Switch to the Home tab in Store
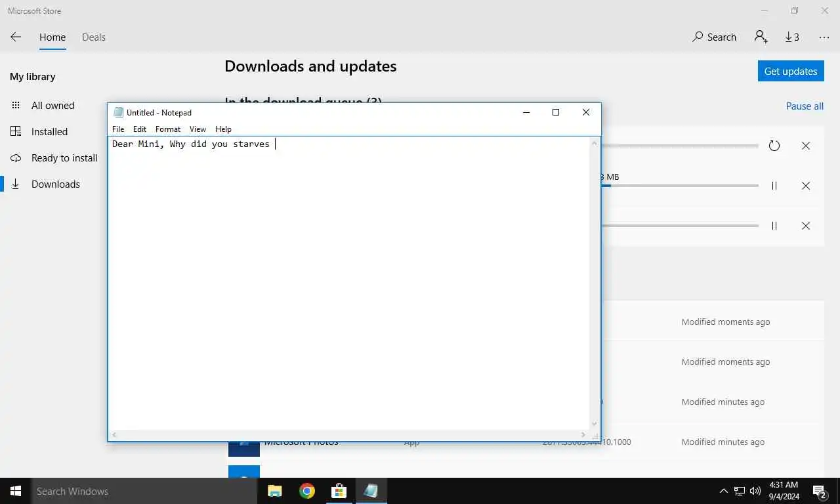 (x=52, y=37)
